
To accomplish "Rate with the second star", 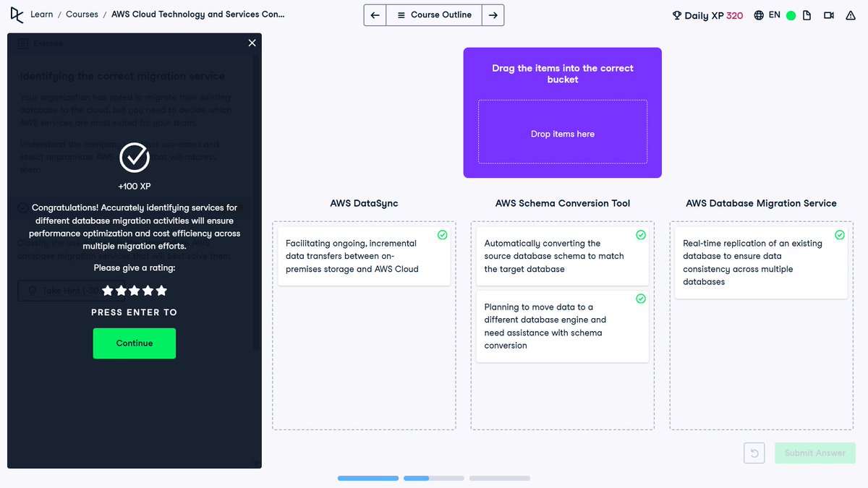I will point(122,291).
